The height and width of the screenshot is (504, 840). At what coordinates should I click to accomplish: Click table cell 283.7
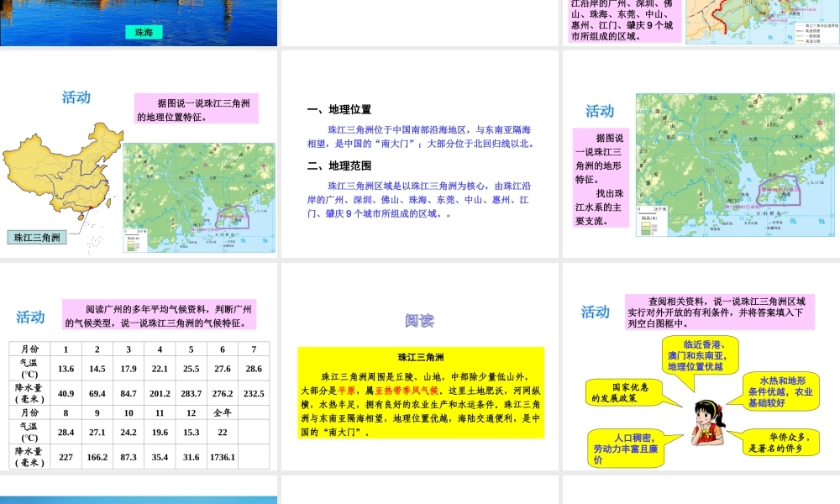pos(192,393)
